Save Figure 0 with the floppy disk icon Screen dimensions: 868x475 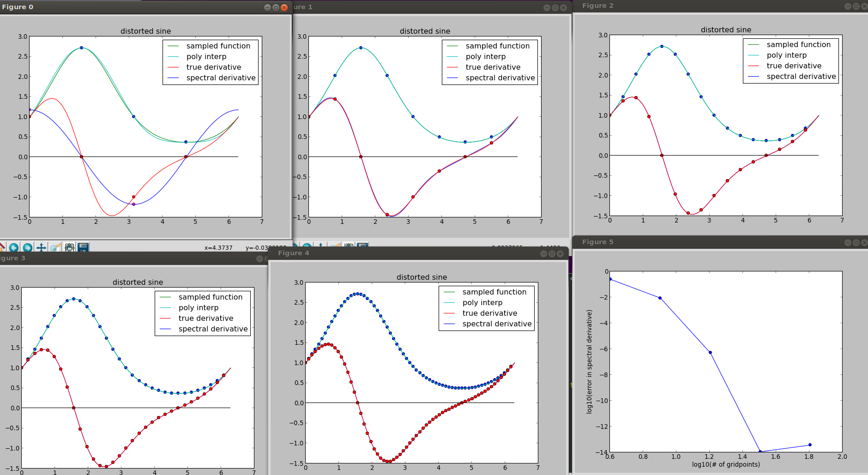tap(83, 247)
